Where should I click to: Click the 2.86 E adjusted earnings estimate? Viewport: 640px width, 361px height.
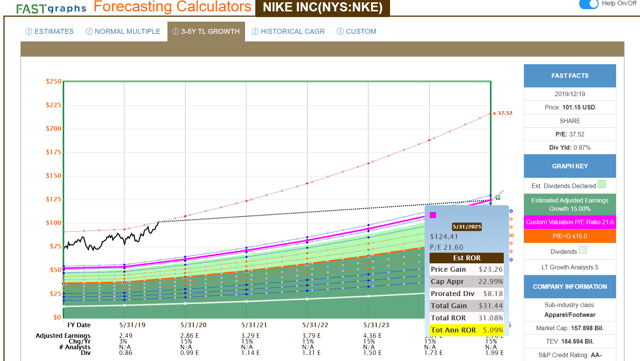[x=189, y=335]
